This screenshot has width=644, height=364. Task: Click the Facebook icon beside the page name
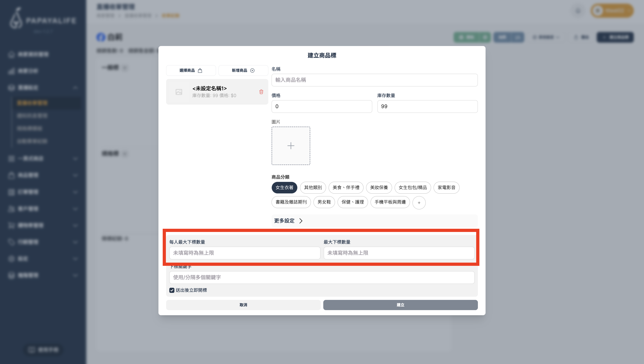coord(101,37)
